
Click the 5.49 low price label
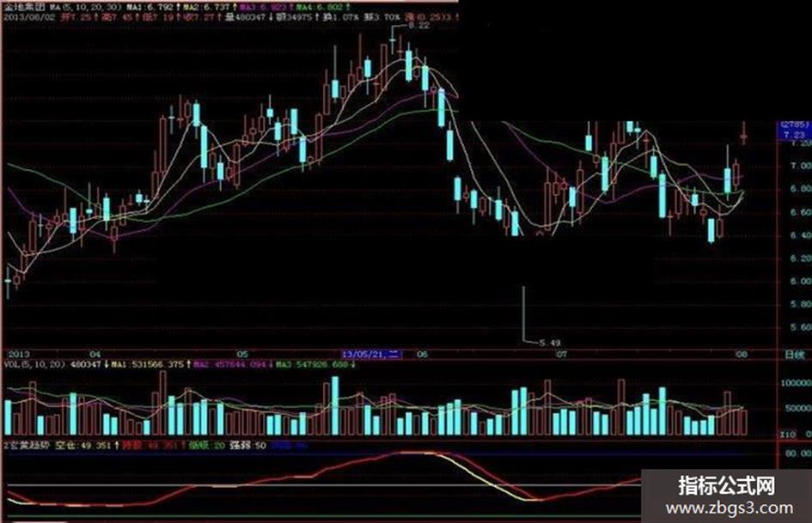coord(549,343)
